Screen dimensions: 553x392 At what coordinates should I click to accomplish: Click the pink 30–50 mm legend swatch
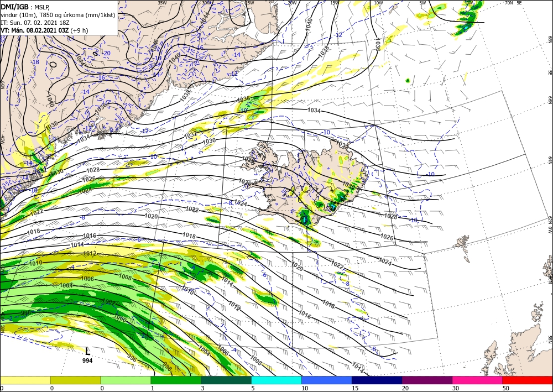tap(478, 380)
